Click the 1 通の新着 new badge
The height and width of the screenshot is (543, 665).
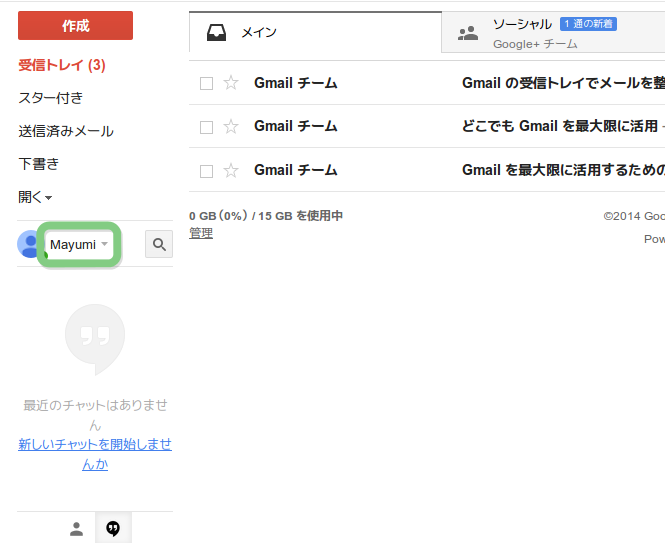[x=588, y=24]
